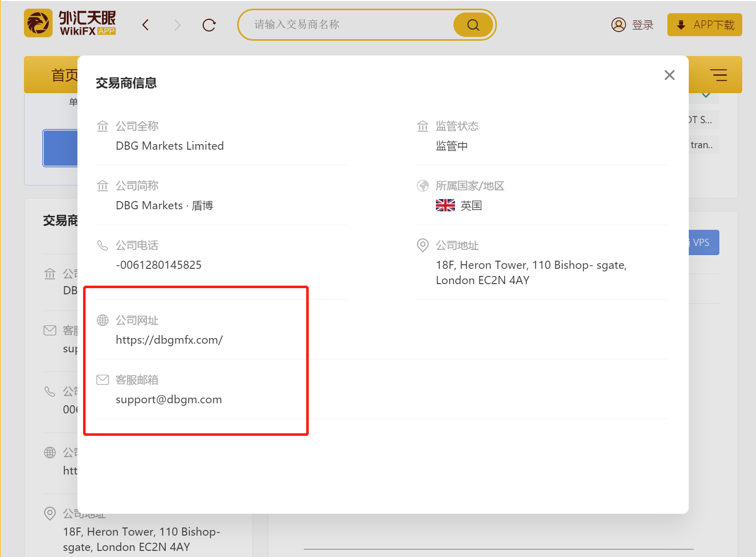Click the background address 18F, Heron Tower text
Viewport: 756px width, 557px height.
click(x=142, y=539)
